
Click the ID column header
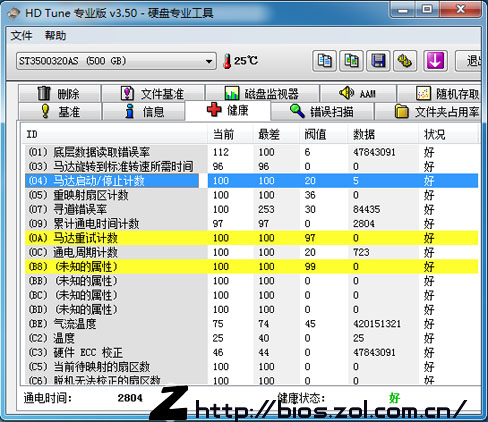[115, 134]
